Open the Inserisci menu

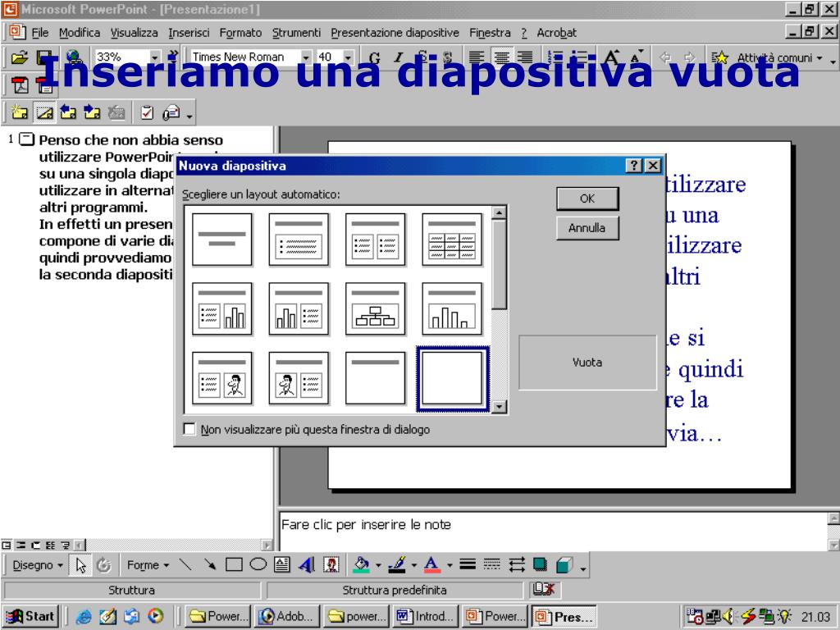(189, 33)
